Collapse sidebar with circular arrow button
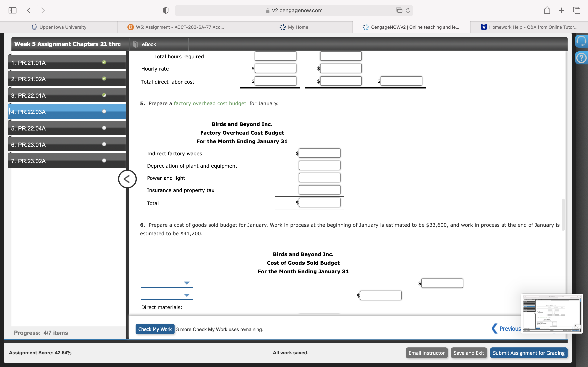 127,179
